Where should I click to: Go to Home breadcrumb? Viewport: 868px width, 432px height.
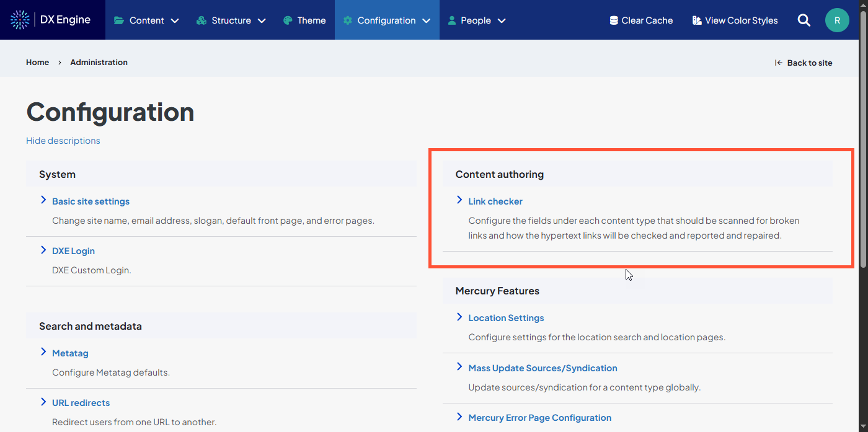click(x=37, y=62)
